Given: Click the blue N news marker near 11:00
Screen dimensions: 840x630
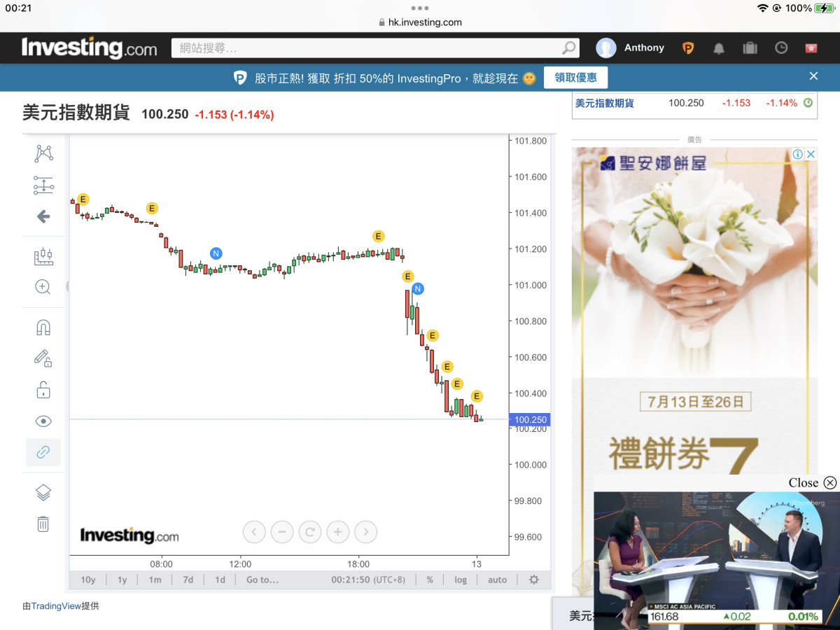Looking at the screenshot, I should pyautogui.click(x=216, y=253).
